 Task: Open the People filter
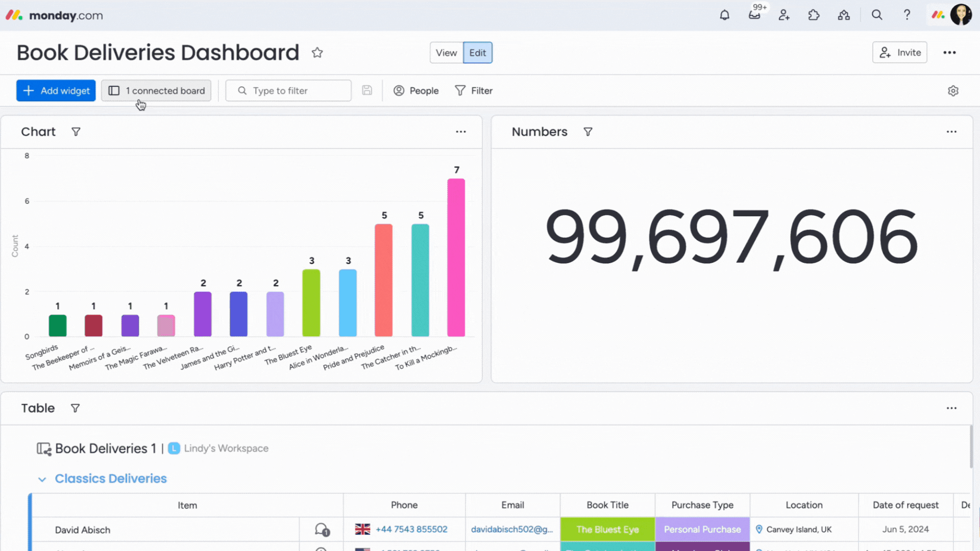tap(416, 90)
